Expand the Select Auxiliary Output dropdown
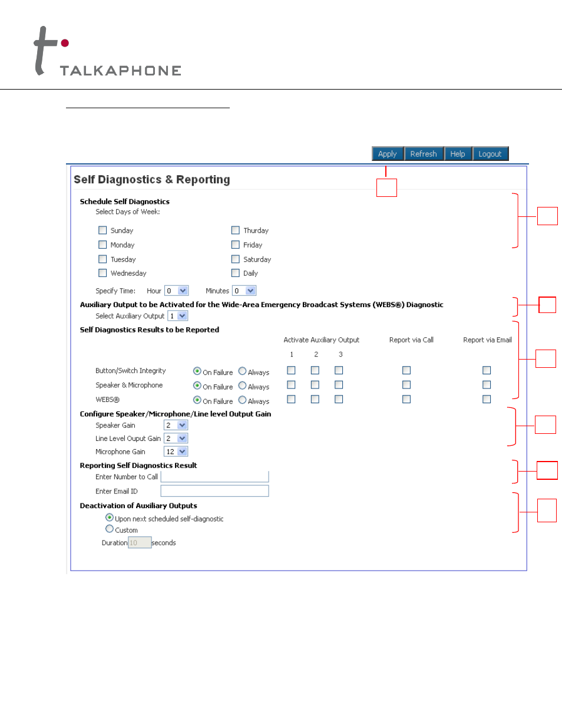This screenshot has width=562, height=728. tap(178, 316)
